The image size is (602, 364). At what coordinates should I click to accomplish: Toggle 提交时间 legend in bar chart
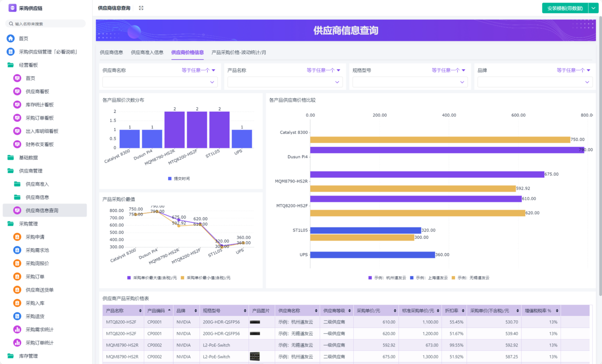click(x=179, y=178)
